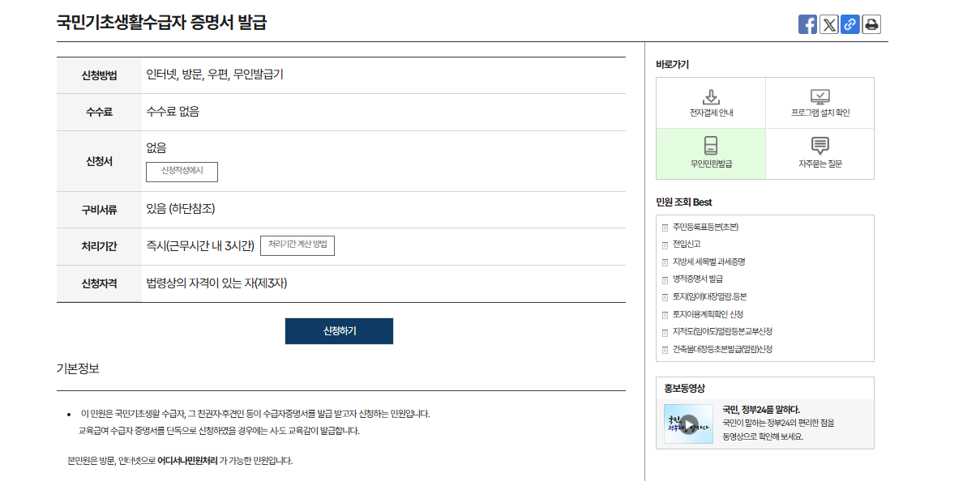Click the 처리기간 row label

tap(100, 247)
